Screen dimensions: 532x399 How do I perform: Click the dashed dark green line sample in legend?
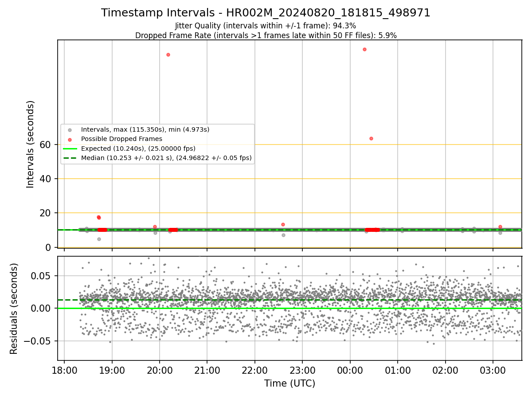tap(69, 158)
